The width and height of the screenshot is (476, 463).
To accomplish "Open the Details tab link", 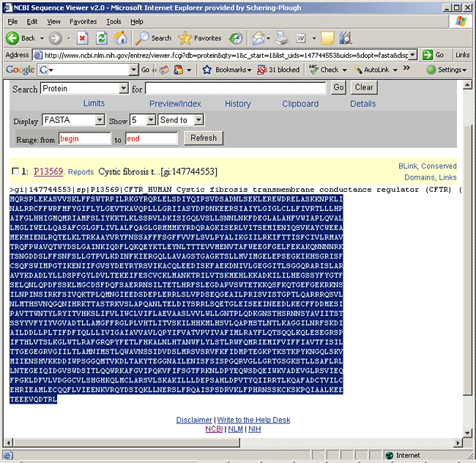I will [362, 104].
